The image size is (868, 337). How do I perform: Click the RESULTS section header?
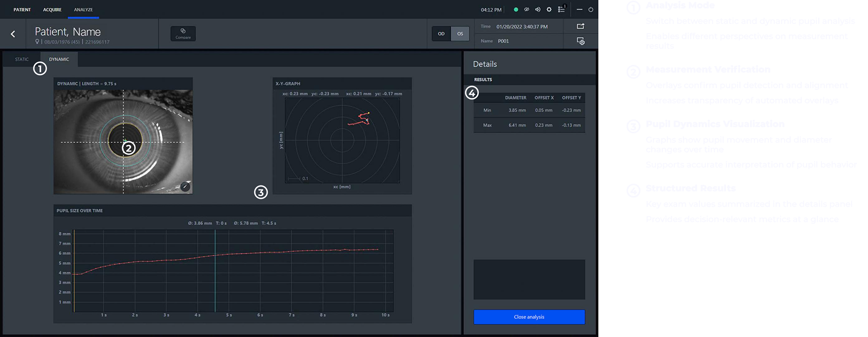tap(483, 80)
